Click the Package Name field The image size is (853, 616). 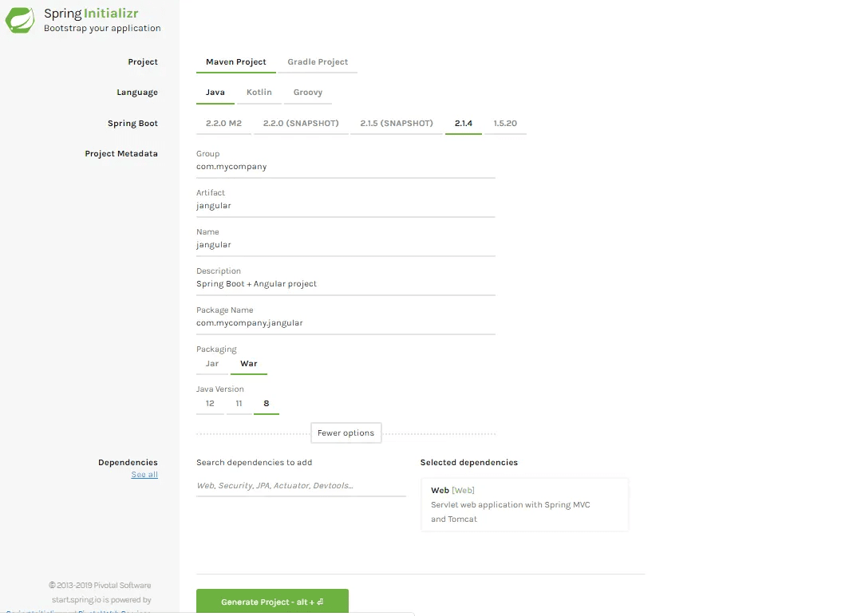click(345, 324)
